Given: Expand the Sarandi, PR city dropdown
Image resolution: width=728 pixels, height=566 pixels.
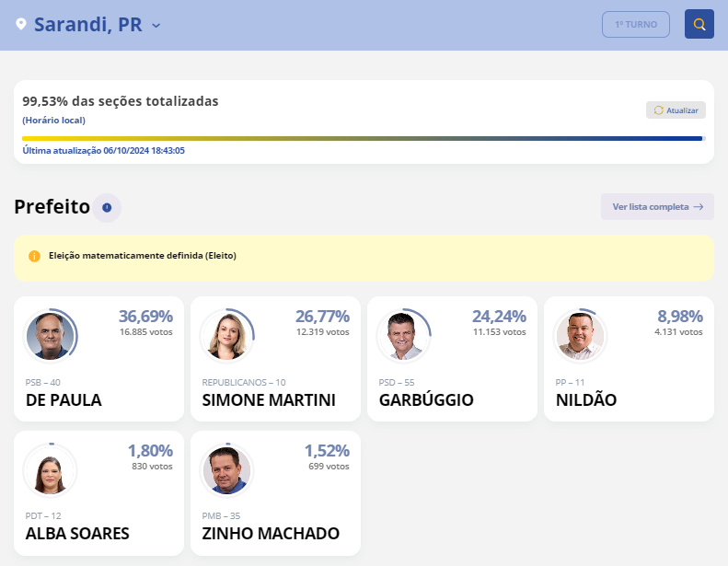Looking at the screenshot, I should 156,26.
